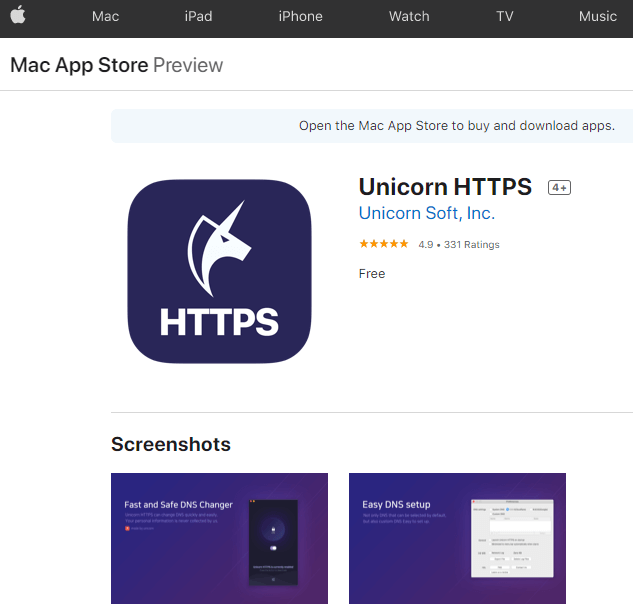Open the Music menu item
Viewport: 633px width, 604px height.
click(x=597, y=17)
